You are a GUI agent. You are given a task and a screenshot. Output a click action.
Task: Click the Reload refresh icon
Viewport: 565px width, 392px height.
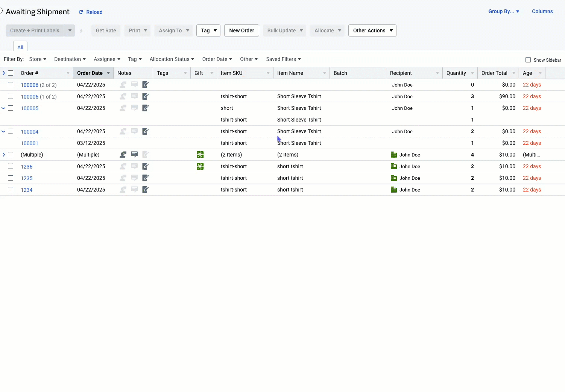point(80,12)
